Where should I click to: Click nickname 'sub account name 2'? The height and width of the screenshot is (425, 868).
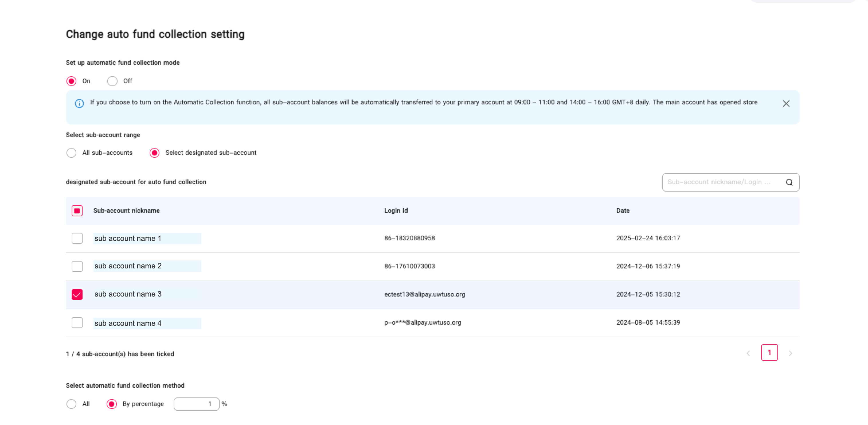(x=128, y=266)
